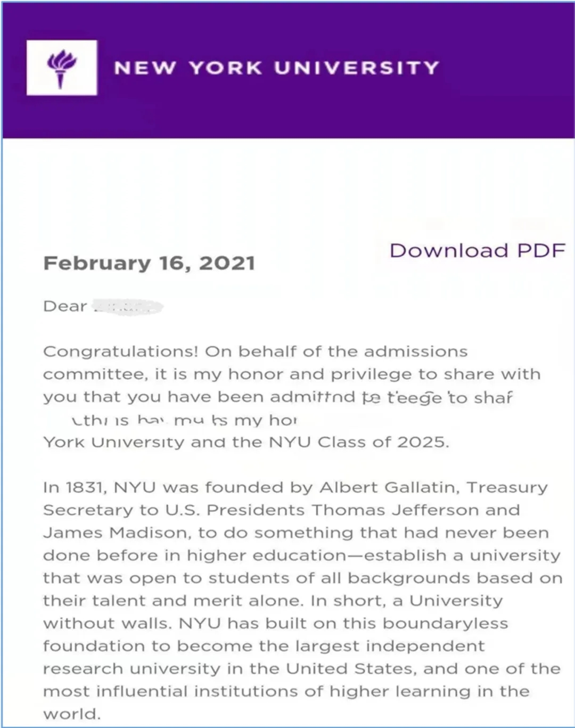575x728 pixels.
Task: Click the word Dear in greeting
Action: coord(65,306)
